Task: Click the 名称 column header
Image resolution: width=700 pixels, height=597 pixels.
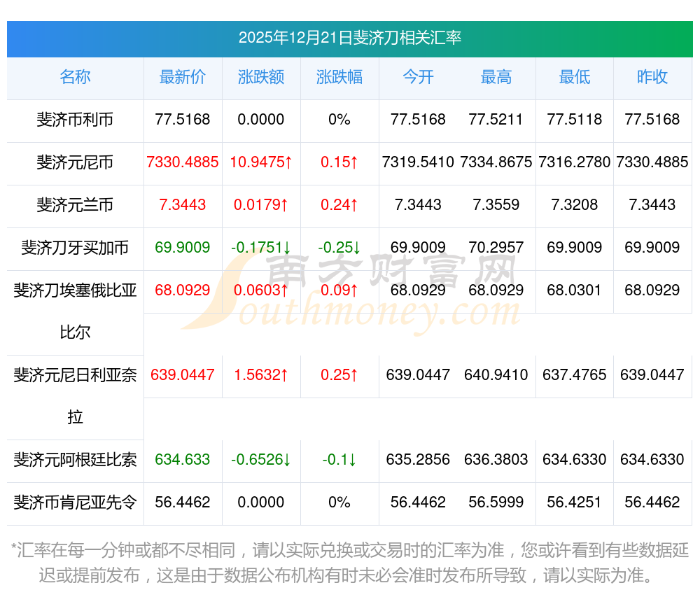Action: (75, 77)
